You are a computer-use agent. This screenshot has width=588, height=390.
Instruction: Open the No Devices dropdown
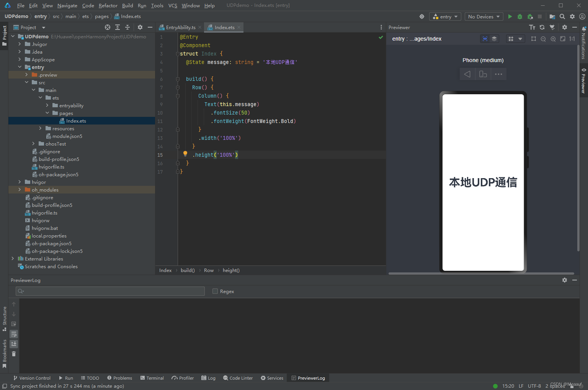point(484,16)
